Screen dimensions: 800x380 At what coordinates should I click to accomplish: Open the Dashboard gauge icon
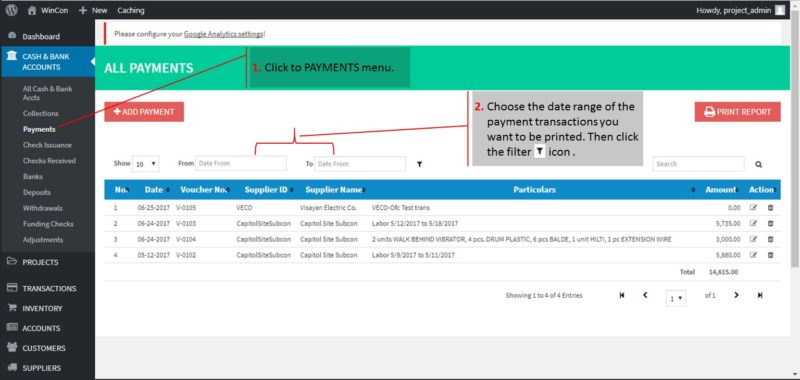click(13, 36)
